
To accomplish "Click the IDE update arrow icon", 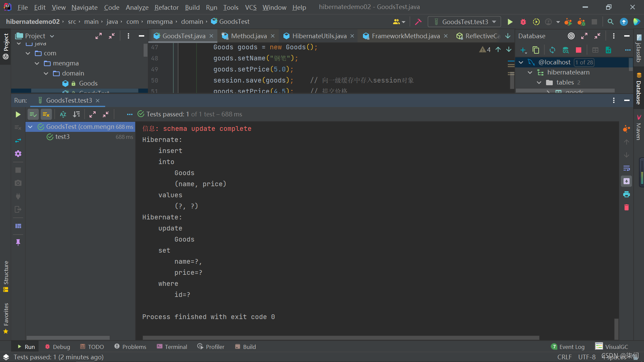I will click(x=624, y=22).
